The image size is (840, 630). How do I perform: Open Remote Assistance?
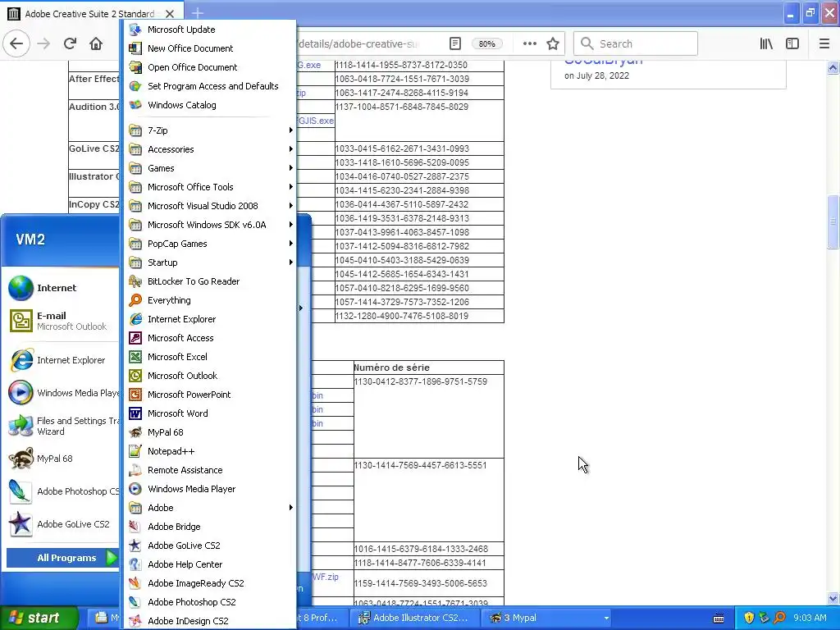pos(209,470)
